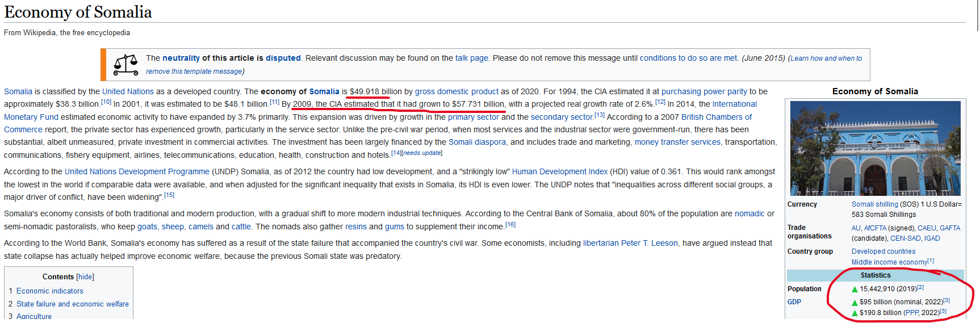Click green increase arrow beside Population
This screenshot has height=323, width=980.
(x=855, y=290)
